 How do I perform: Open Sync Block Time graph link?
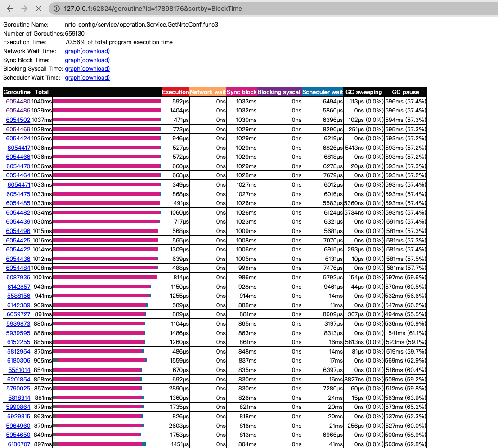(87, 60)
